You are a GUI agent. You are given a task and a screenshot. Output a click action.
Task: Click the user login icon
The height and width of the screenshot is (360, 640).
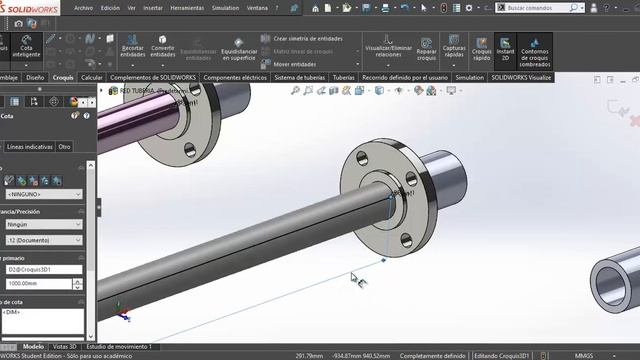pyautogui.click(x=593, y=8)
